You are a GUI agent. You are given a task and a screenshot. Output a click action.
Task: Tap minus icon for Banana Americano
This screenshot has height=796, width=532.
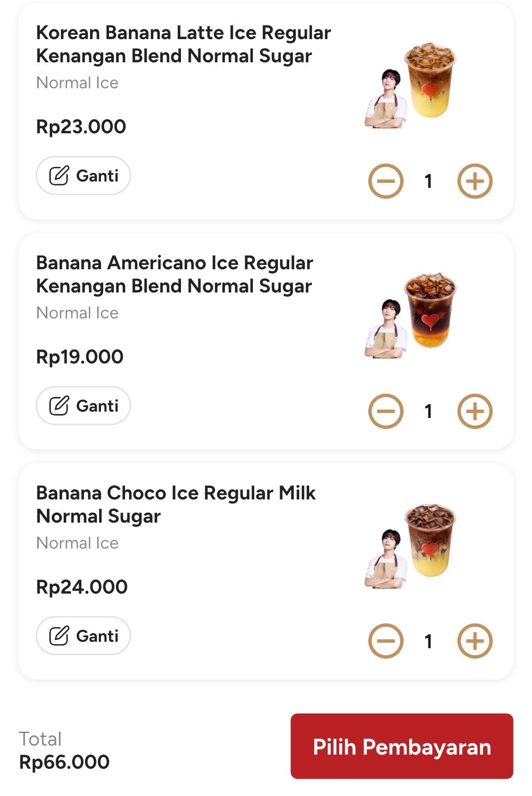(x=386, y=411)
